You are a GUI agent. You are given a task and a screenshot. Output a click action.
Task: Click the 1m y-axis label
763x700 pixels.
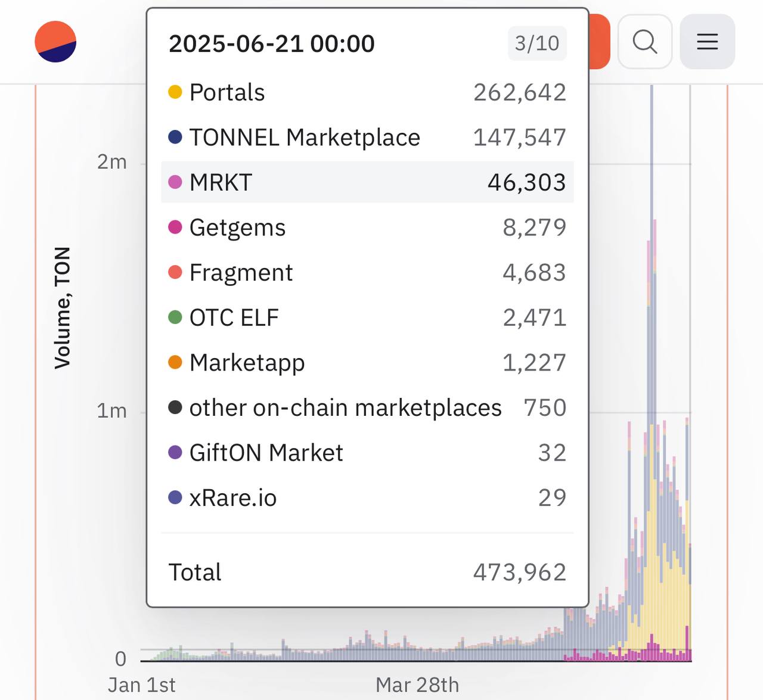point(112,410)
